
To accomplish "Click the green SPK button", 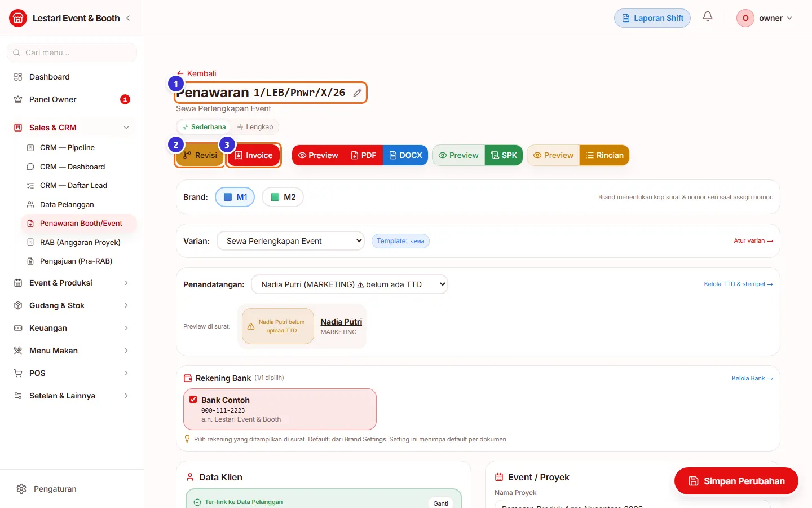I will [x=504, y=155].
